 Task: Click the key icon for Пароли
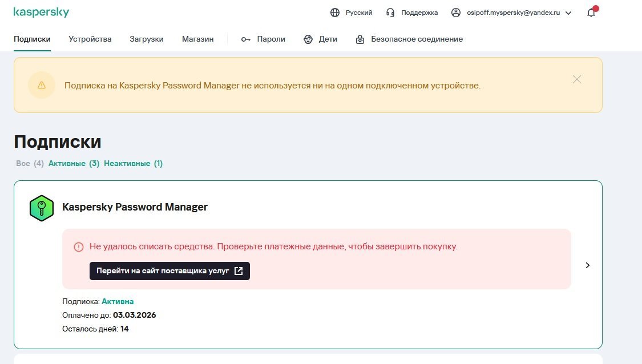246,39
